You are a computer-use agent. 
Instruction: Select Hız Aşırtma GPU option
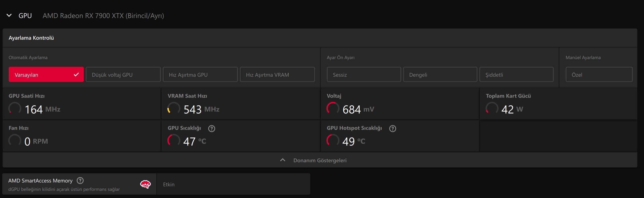pyautogui.click(x=200, y=75)
